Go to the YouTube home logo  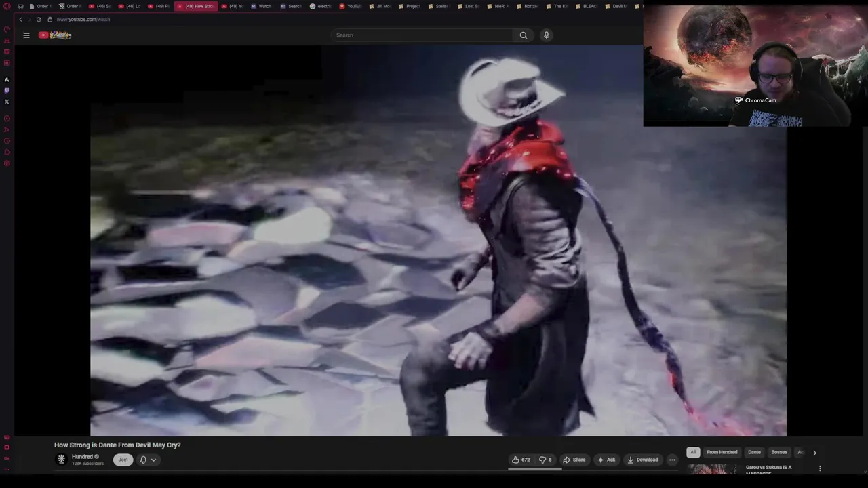pyautogui.click(x=55, y=35)
